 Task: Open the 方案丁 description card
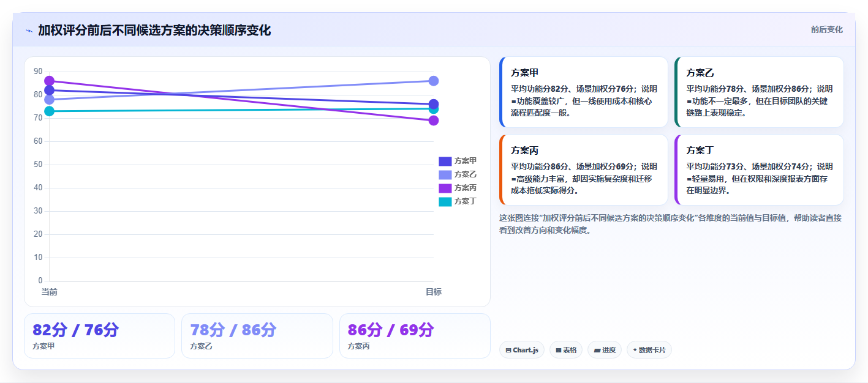tap(759, 170)
